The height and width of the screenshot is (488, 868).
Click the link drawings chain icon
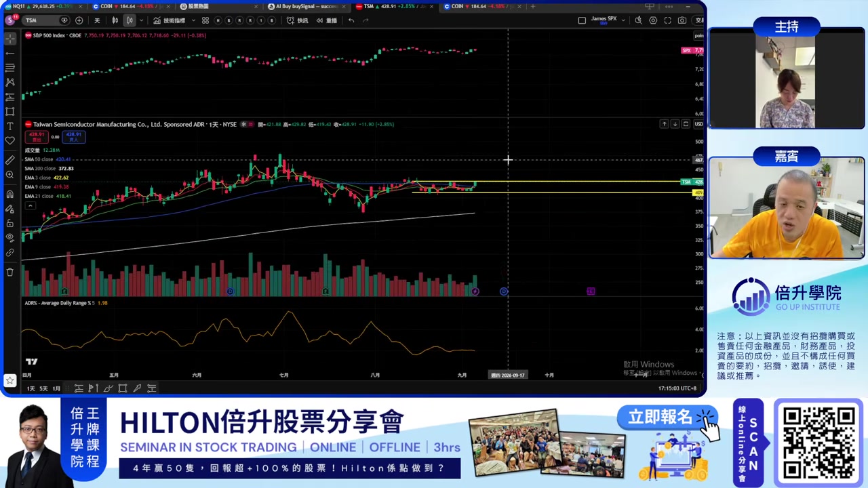[x=10, y=252]
